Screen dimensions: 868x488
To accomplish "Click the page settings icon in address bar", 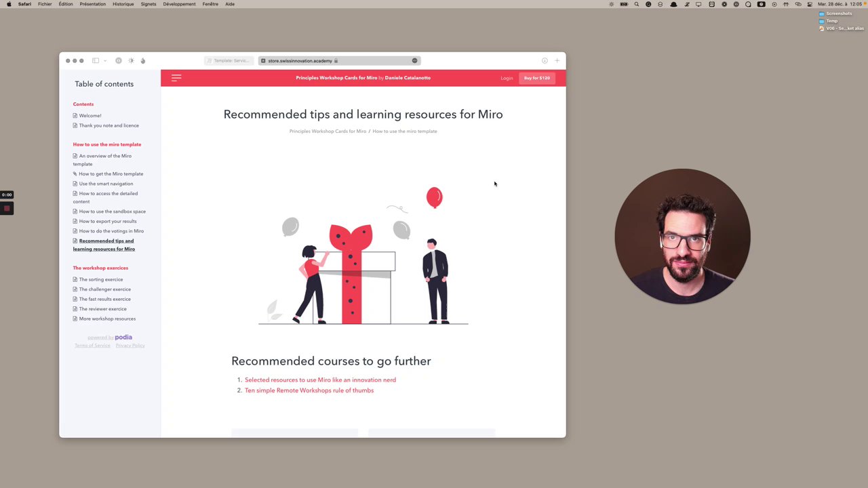I will pyautogui.click(x=414, y=60).
